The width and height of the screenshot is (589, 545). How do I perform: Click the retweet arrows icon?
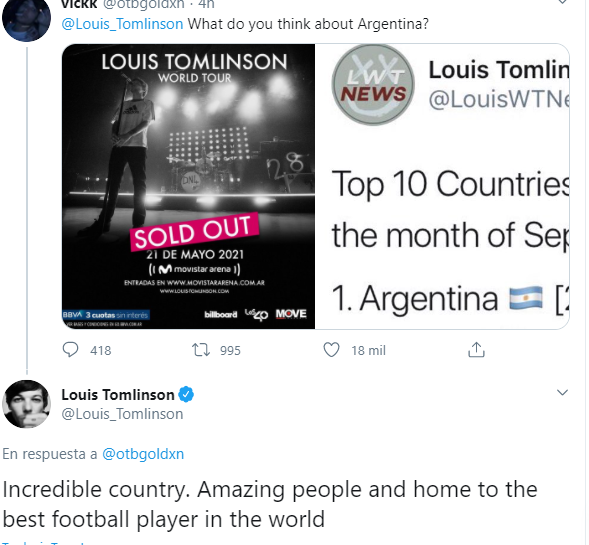(x=201, y=350)
